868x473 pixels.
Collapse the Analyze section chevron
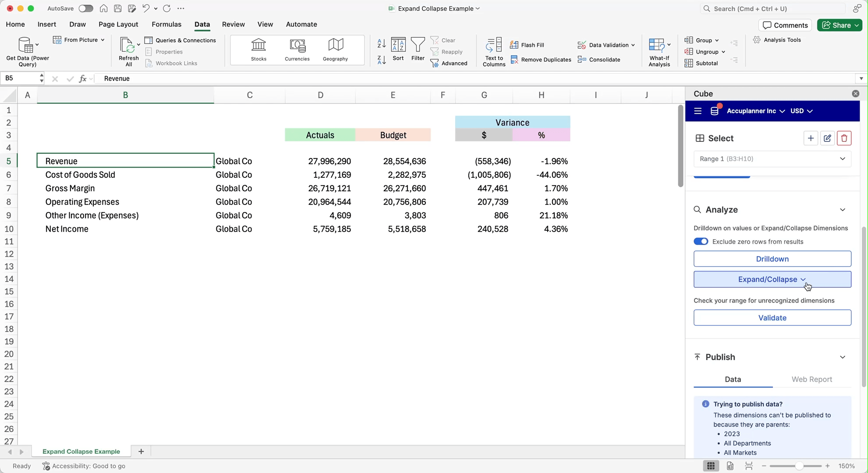[842, 210]
